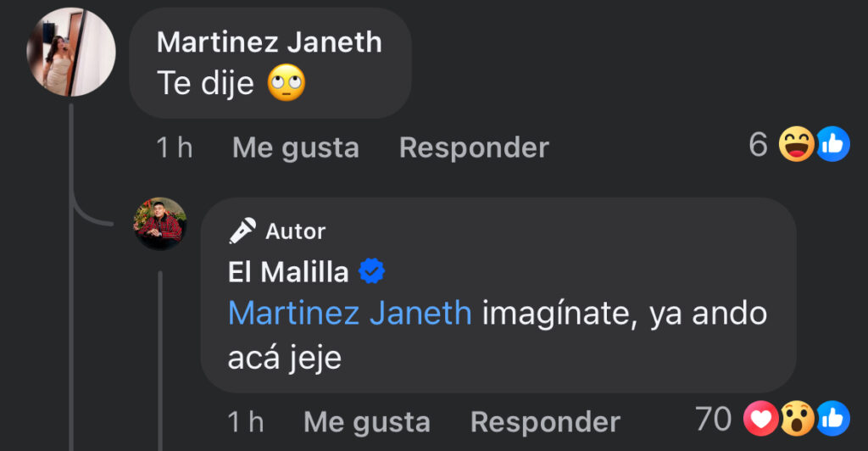Open El Malilla's profile name link
This screenshot has width=868, height=451.
click(x=288, y=271)
